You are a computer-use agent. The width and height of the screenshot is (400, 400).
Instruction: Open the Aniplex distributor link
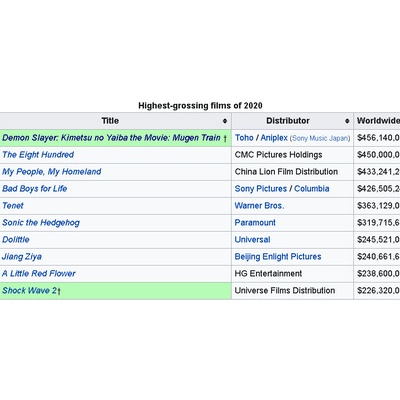click(274, 138)
